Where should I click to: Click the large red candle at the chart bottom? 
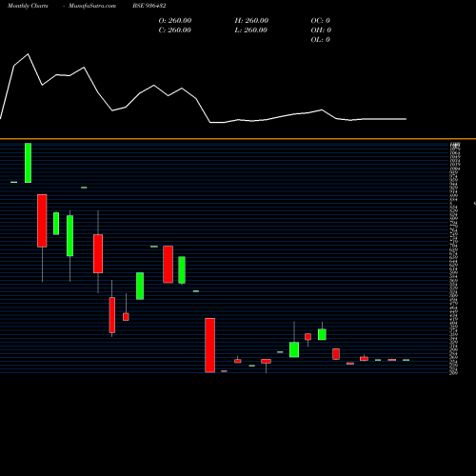(x=209, y=346)
